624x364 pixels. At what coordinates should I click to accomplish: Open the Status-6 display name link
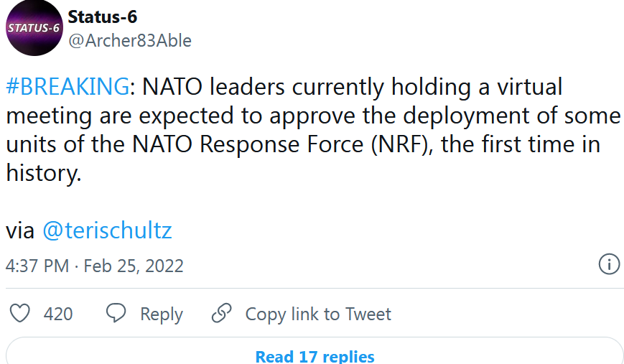click(x=102, y=17)
